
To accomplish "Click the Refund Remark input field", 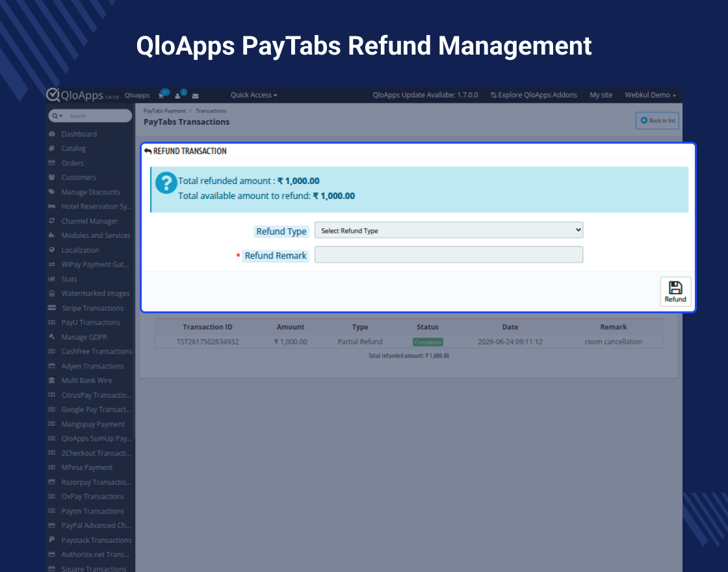I will coord(448,254).
